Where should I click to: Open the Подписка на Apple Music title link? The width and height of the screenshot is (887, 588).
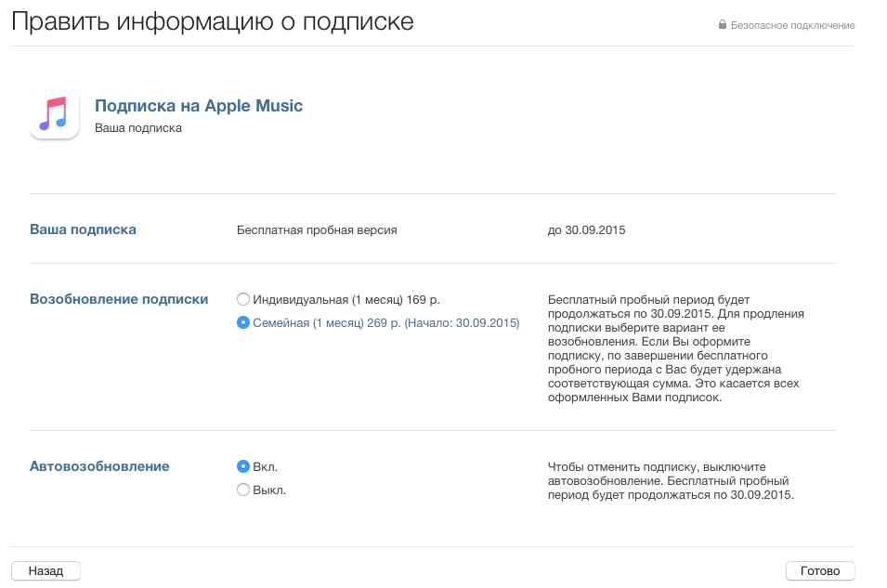tap(199, 106)
